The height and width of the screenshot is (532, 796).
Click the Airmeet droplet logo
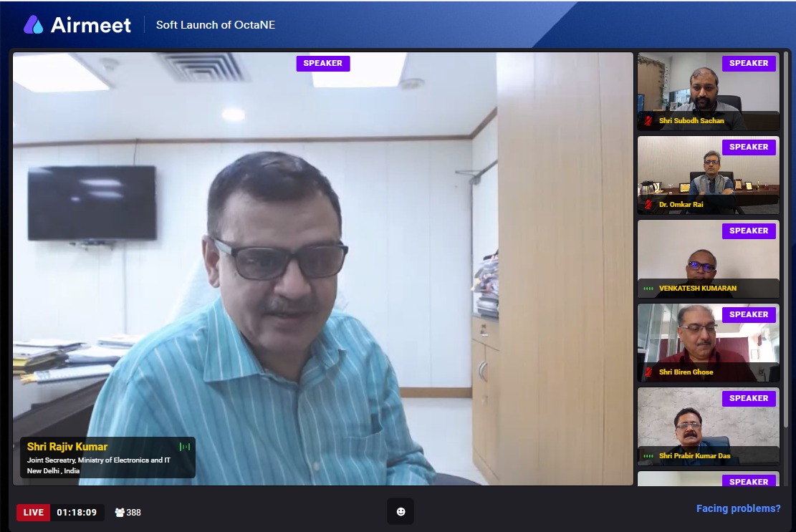34,24
